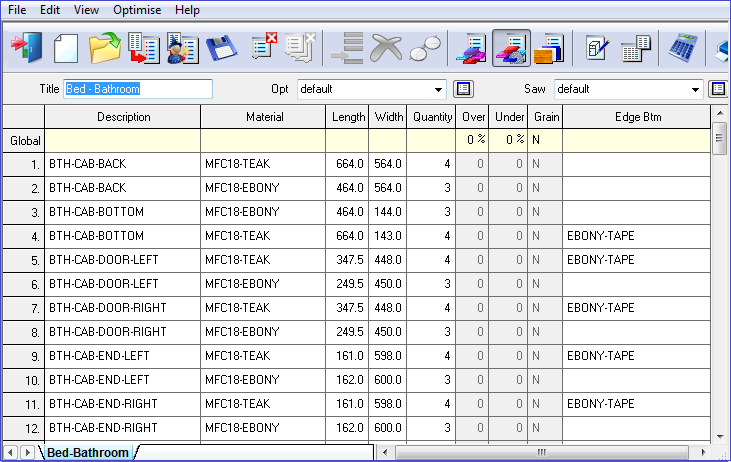This screenshot has width=731, height=462.
Task: Select row 3 BTH-CAB-BOTTOM description cell
Action: tap(123, 212)
